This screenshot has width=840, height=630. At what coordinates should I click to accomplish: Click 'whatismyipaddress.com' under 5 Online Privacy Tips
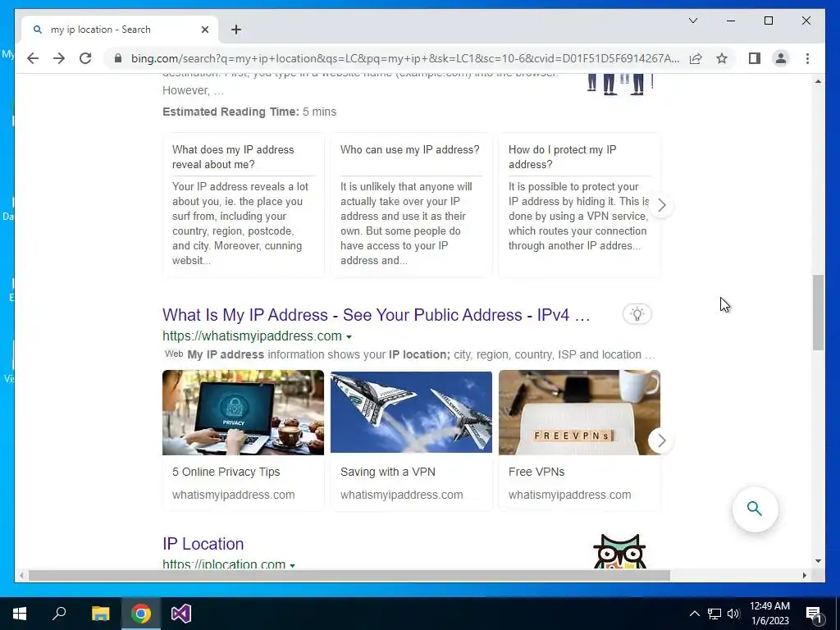(x=234, y=495)
